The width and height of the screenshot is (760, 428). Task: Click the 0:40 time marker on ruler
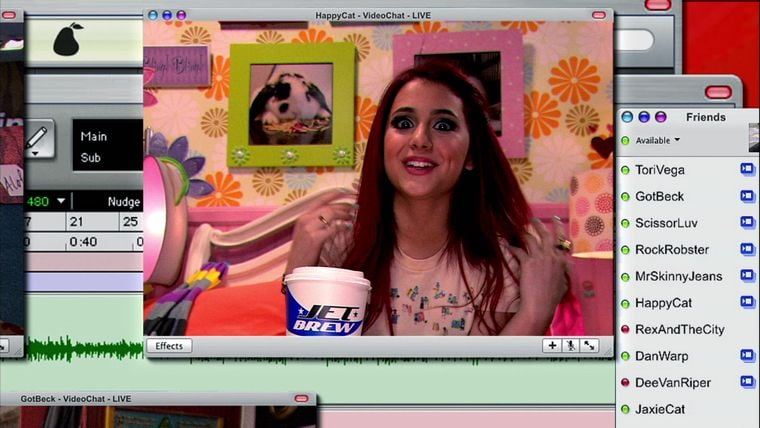click(x=83, y=241)
